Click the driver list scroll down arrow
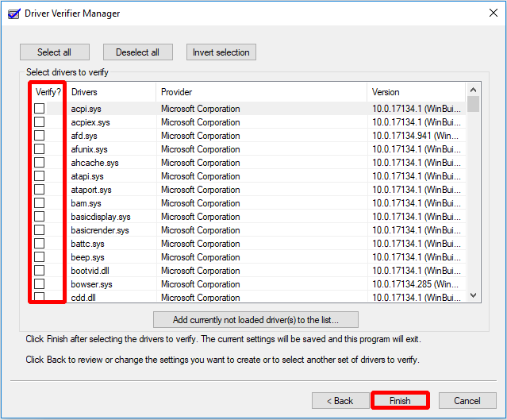Screen dimensions: 507x420 pos(473,295)
